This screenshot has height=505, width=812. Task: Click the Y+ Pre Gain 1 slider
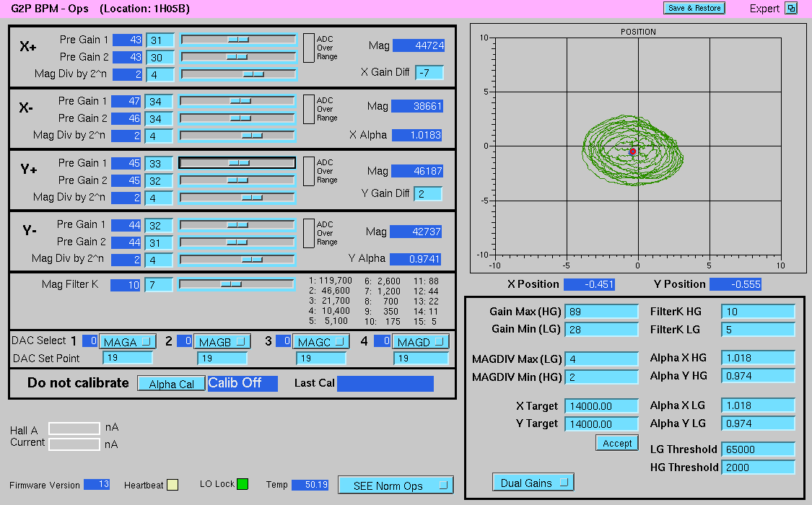(237, 163)
